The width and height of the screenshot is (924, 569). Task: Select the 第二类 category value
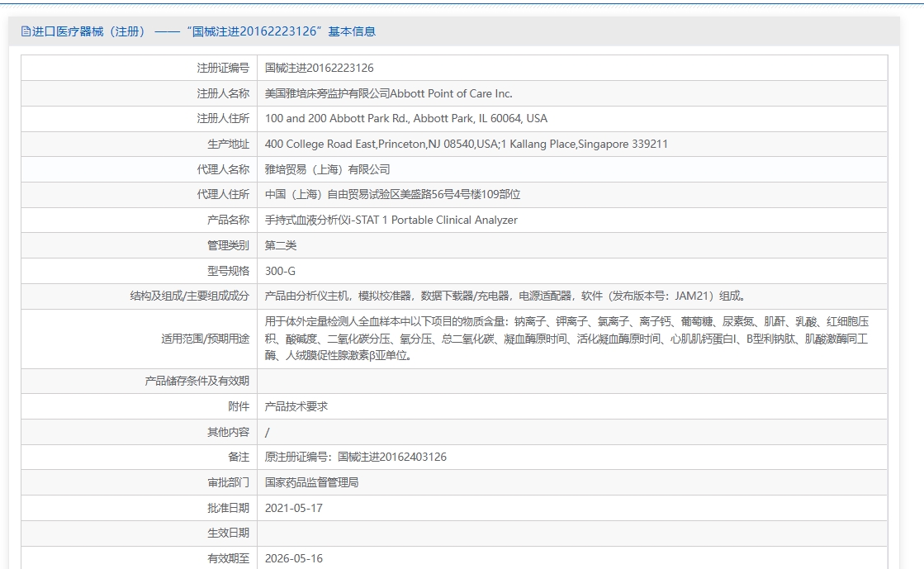pos(281,245)
